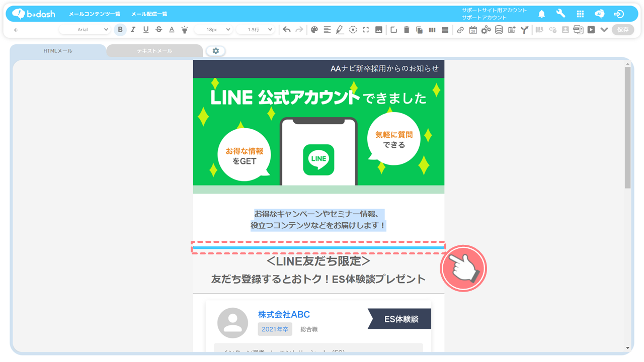This screenshot has height=362, width=644.
Task: Click the database stack icon
Action: (x=499, y=30)
